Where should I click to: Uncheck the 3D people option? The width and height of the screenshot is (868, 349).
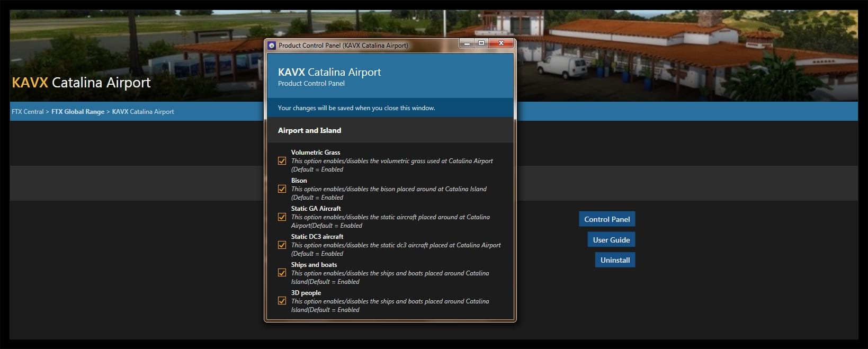pyautogui.click(x=282, y=301)
